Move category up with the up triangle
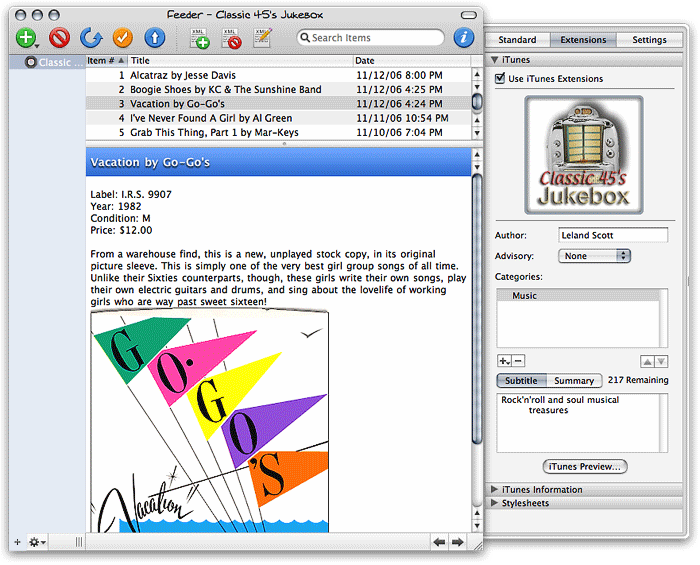This screenshot has width=700, height=565. (647, 361)
